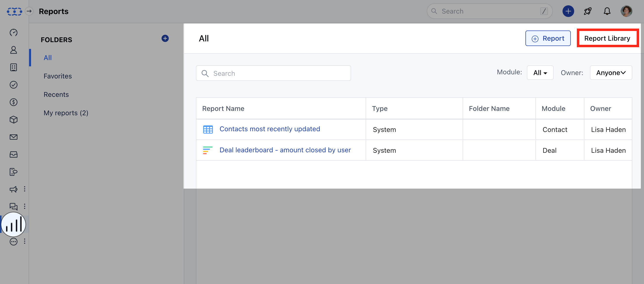644x284 pixels.
Task: Add a new folder with plus icon
Action: (x=165, y=38)
